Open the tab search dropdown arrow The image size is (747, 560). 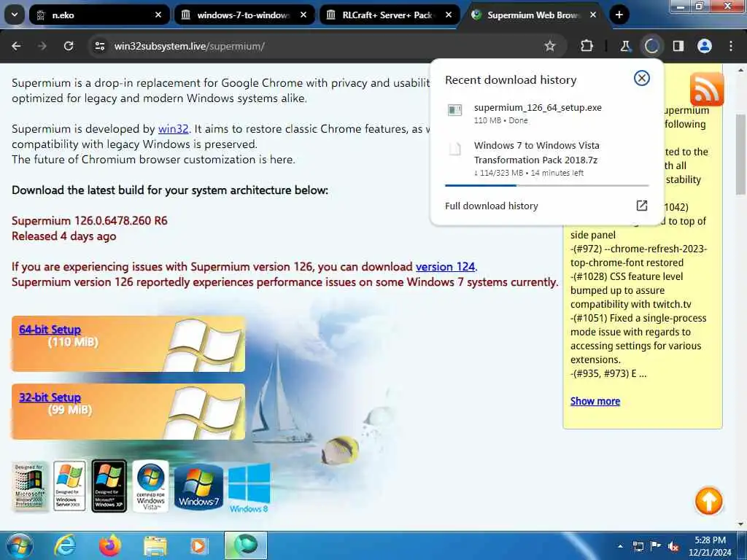15,15
